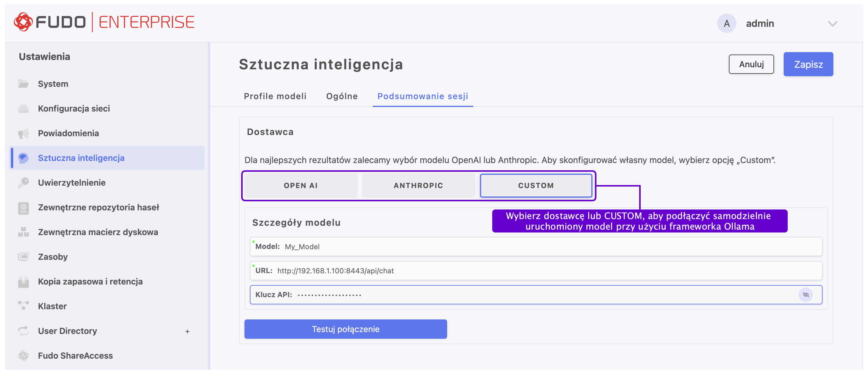The width and height of the screenshot is (868, 377).
Task: Click the Fudo ShareAccess icon
Action: point(23,355)
